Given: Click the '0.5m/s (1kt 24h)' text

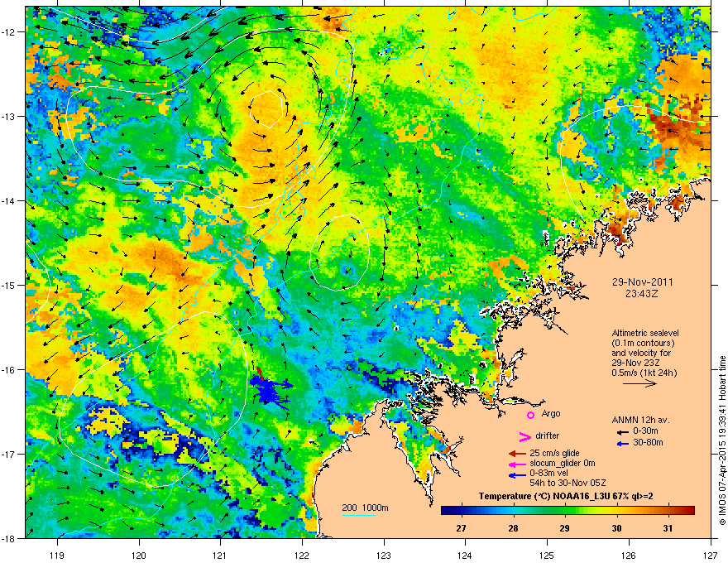Looking at the screenshot, I should point(644,373).
